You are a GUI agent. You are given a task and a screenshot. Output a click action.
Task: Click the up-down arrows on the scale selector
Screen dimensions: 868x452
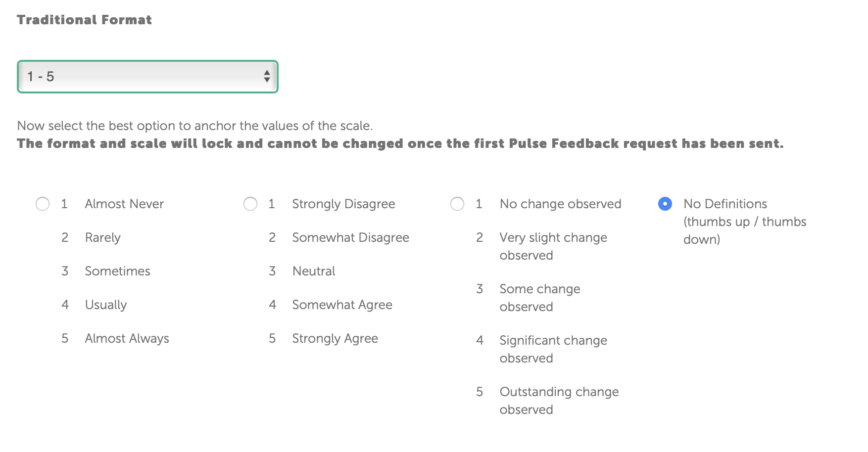point(267,76)
